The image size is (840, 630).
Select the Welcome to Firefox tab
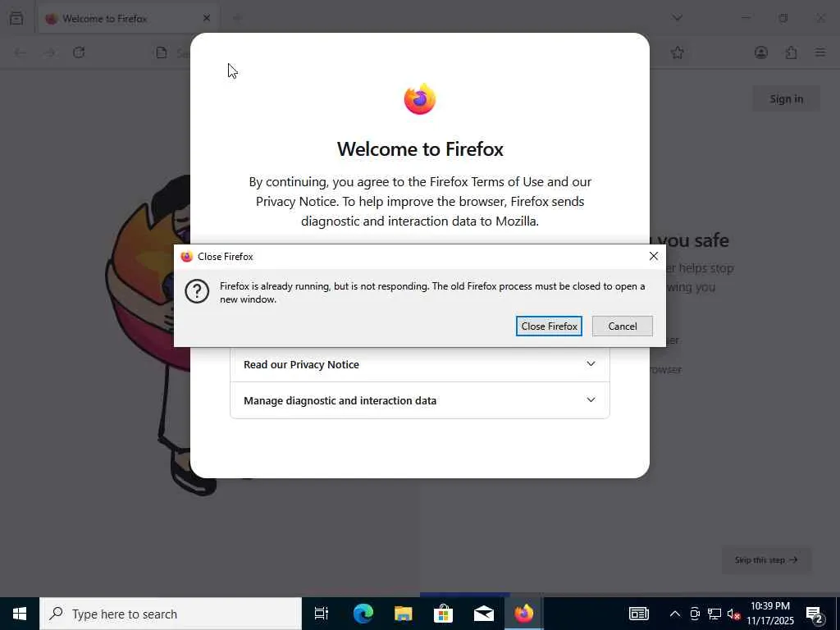point(127,18)
